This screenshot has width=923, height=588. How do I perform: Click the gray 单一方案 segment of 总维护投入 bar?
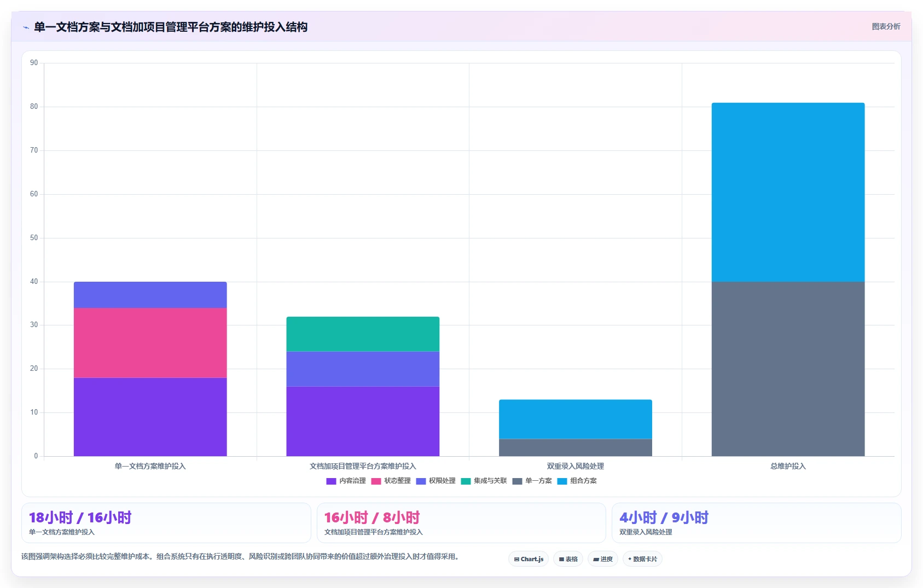(x=788, y=369)
